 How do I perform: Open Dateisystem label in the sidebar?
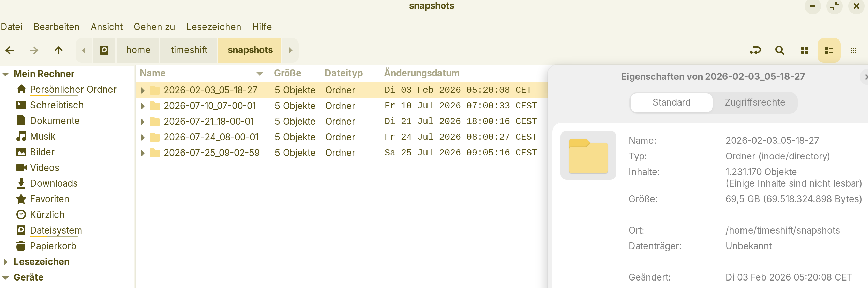point(56,230)
